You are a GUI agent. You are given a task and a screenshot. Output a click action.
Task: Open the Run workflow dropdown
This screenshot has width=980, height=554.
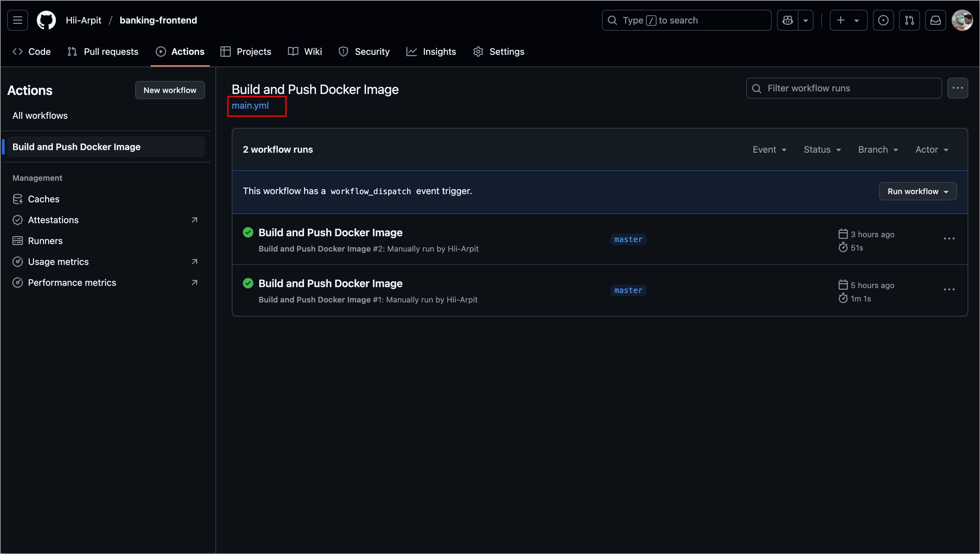918,192
